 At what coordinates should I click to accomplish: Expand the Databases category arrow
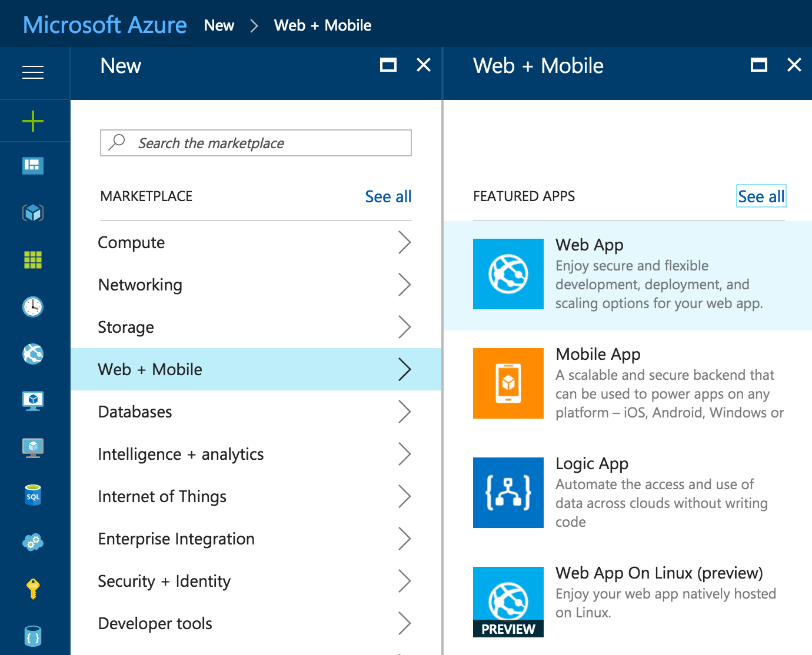tap(404, 412)
